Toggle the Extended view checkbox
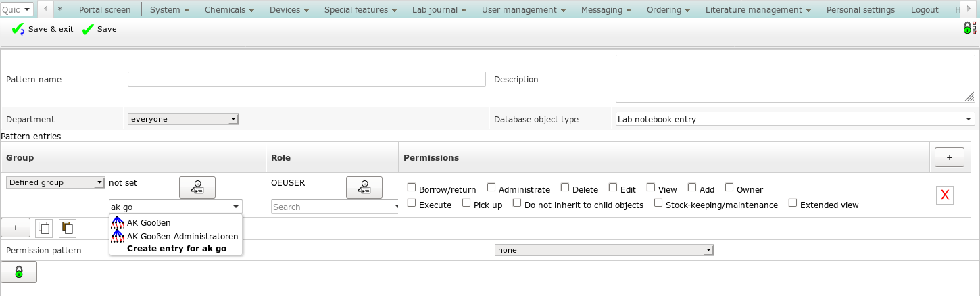The image size is (980, 296). click(793, 203)
